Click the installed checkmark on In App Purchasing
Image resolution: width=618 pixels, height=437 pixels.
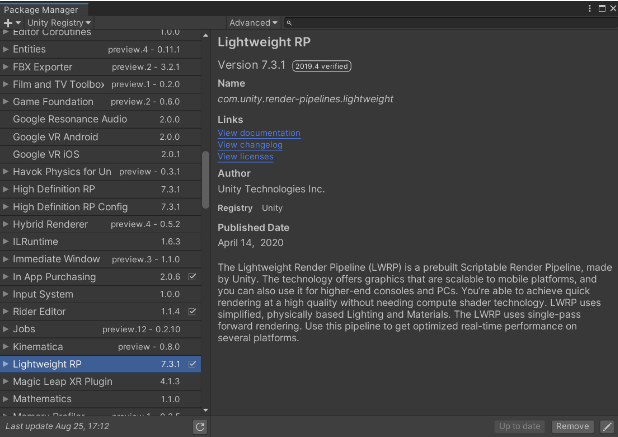pos(192,276)
